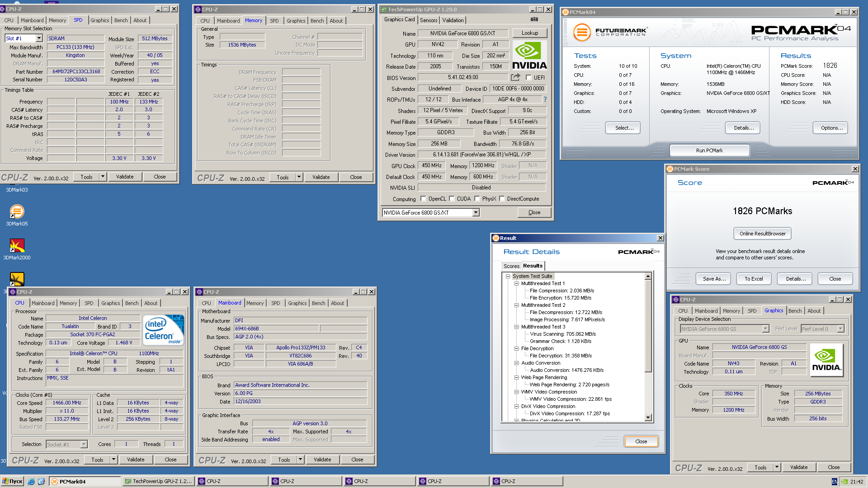Activate PCMark04 taskbar button

84,482
